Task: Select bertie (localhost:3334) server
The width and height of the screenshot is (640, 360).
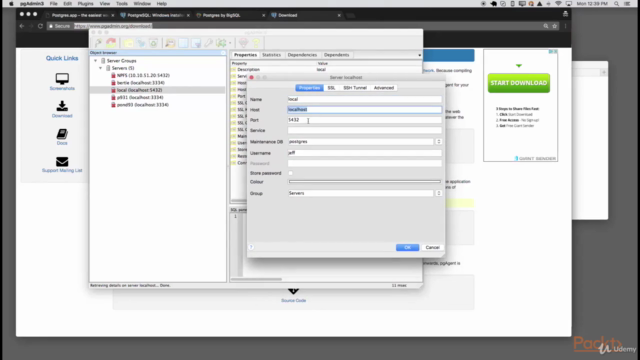Action: pyautogui.click(x=140, y=83)
